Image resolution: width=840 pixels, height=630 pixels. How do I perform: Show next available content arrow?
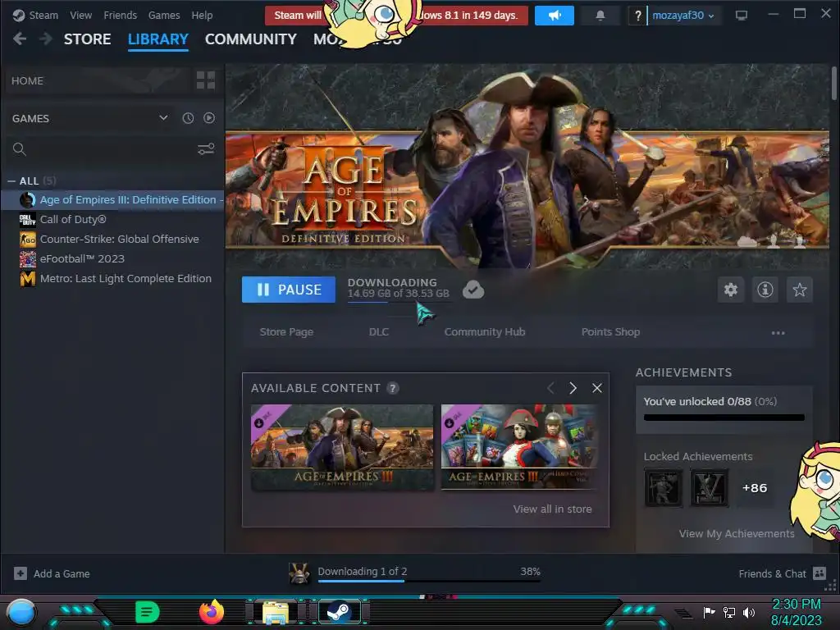coord(573,388)
